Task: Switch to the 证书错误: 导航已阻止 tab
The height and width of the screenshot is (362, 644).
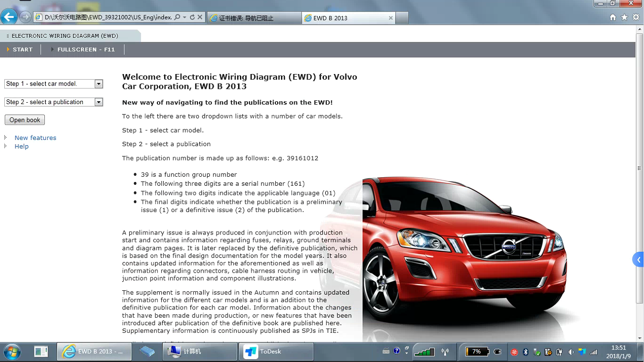Action: 254,18
